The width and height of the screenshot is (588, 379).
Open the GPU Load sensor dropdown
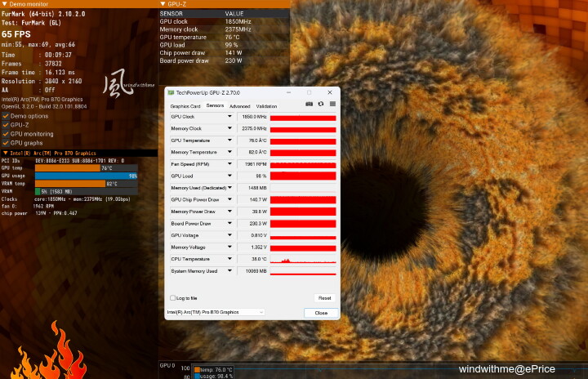click(x=229, y=176)
